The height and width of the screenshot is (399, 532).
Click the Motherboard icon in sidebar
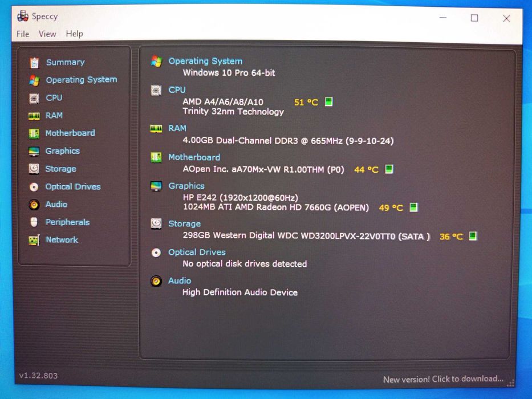pos(34,134)
